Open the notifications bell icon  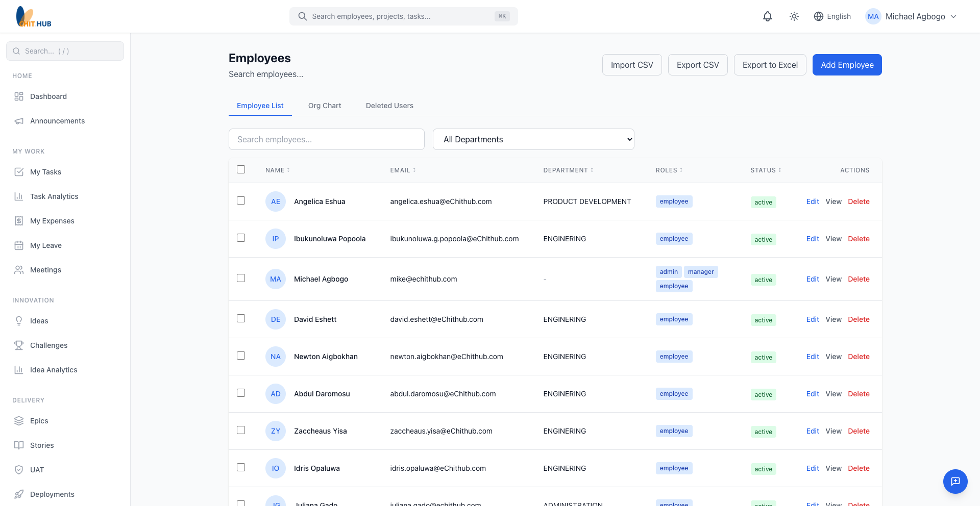click(x=767, y=16)
